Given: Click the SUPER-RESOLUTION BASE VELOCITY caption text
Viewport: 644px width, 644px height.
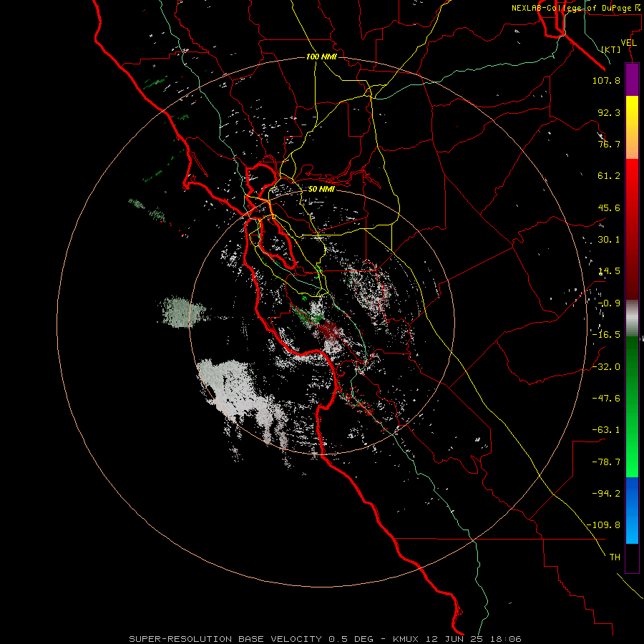Looking at the screenshot, I should point(225,639).
